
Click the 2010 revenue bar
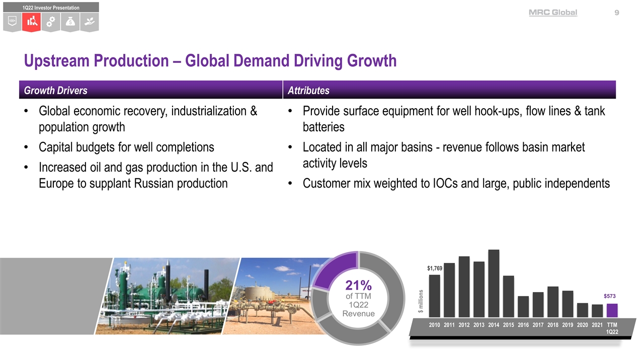tap(435, 297)
